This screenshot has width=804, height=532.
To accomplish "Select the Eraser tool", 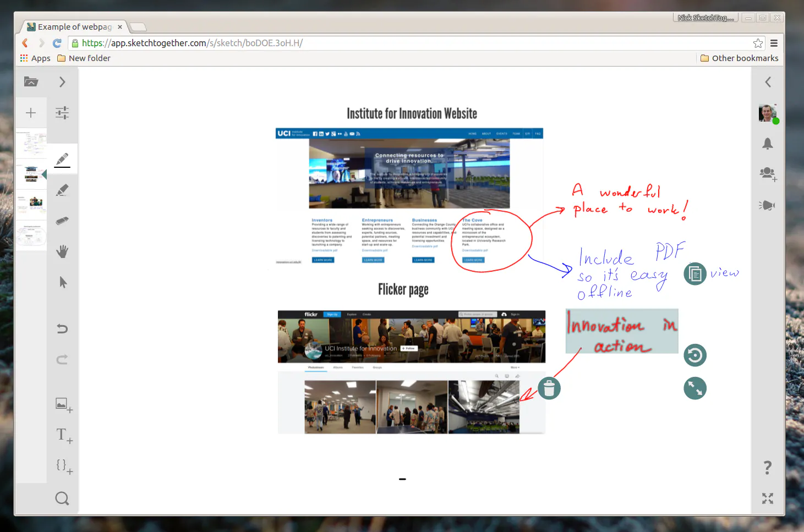I will [62, 221].
